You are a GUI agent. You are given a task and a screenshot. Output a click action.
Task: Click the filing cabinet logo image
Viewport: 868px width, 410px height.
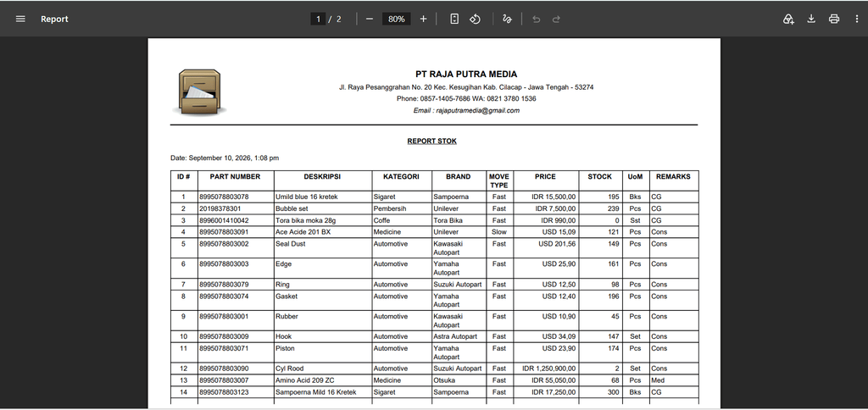point(199,92)
